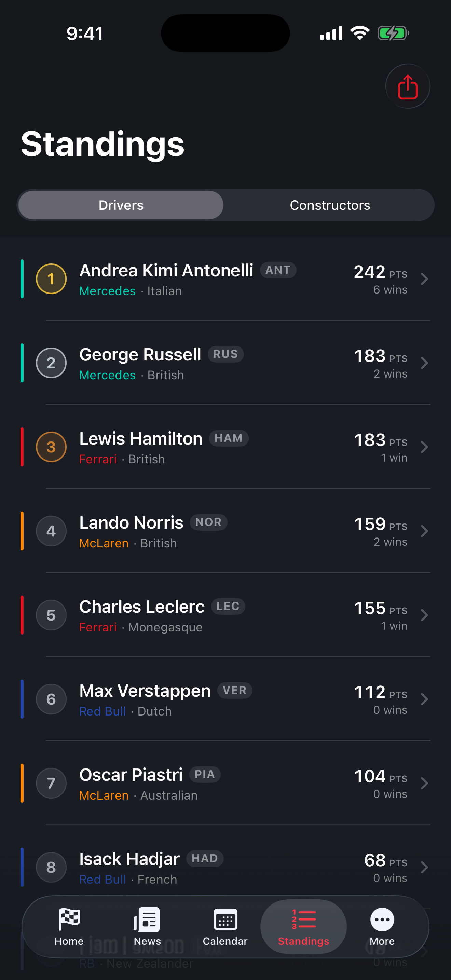Expand Lewis Hamilton row chevron
Viewport: 451px width, 980px height.
[424, 447]
